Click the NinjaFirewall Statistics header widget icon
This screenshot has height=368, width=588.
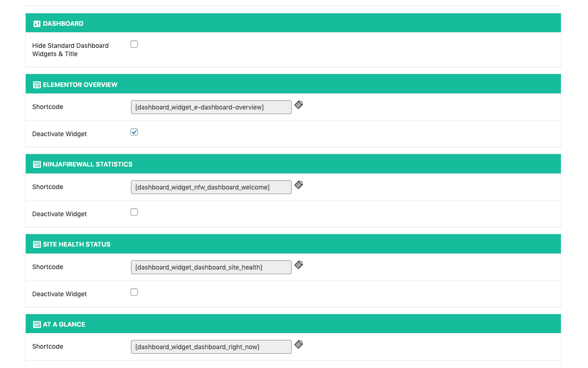click(37, 164)
